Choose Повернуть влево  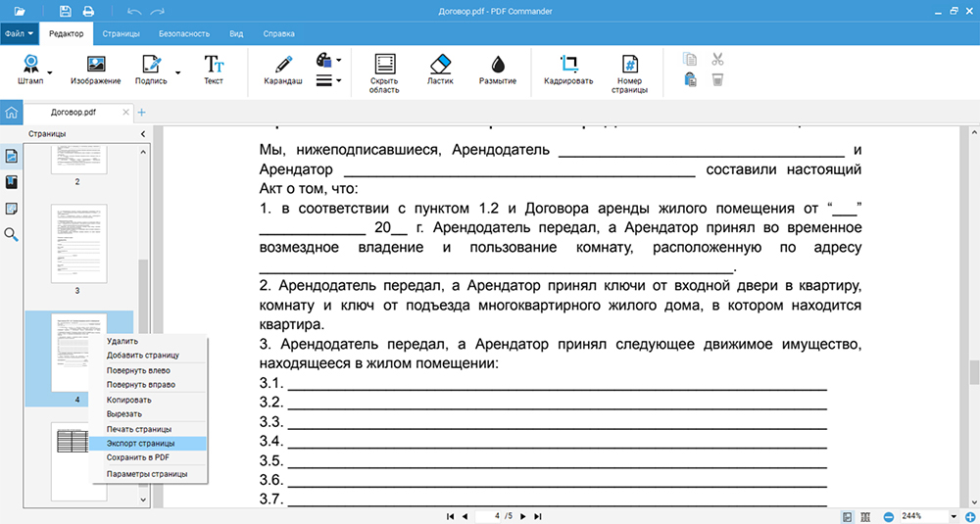[x=148, y=370]
